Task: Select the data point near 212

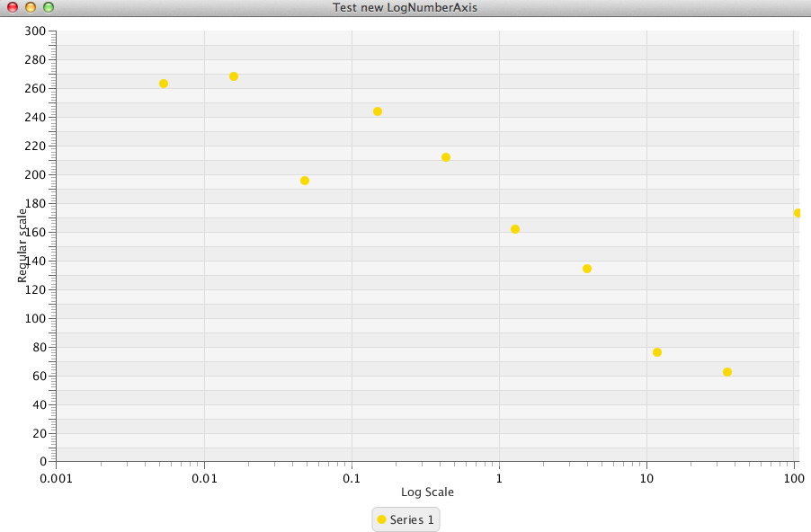Action: (446, 157)
